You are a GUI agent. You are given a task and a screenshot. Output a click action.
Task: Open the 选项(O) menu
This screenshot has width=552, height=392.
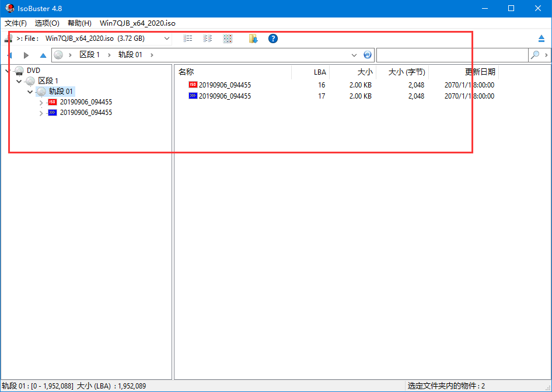pyautogui.click(x=47, y=23)
